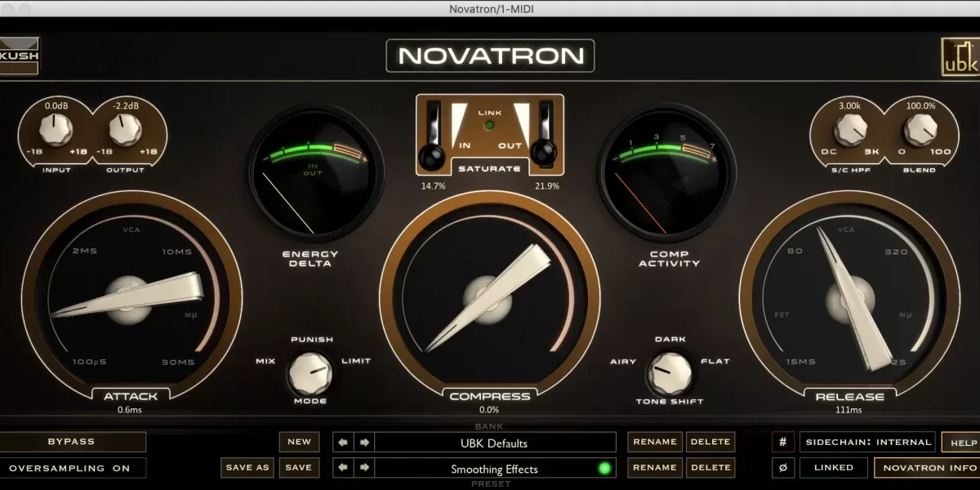Click the output value -2.2dB
The width and height of the screenshot is (980, 490).
point(127,106)
